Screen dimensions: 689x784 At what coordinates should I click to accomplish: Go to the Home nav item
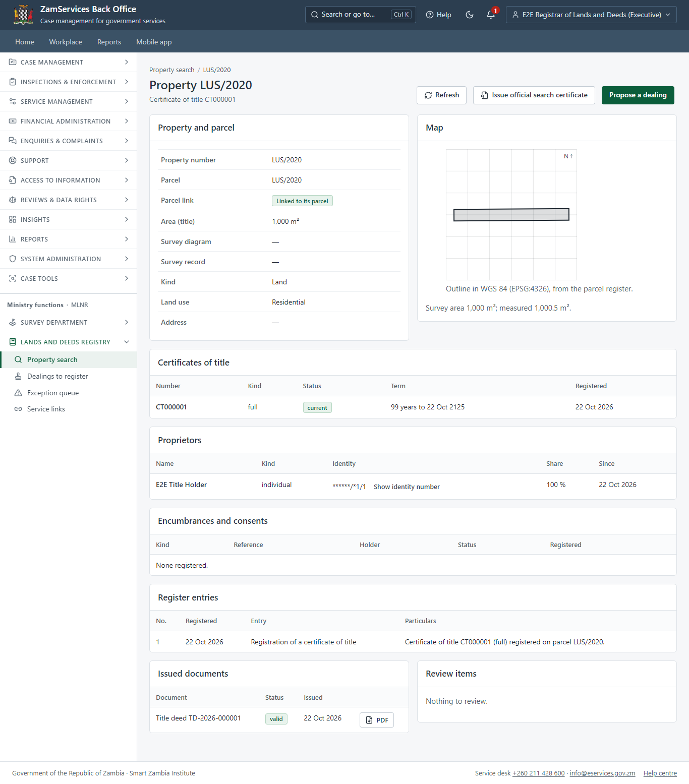tap(25, 42)
